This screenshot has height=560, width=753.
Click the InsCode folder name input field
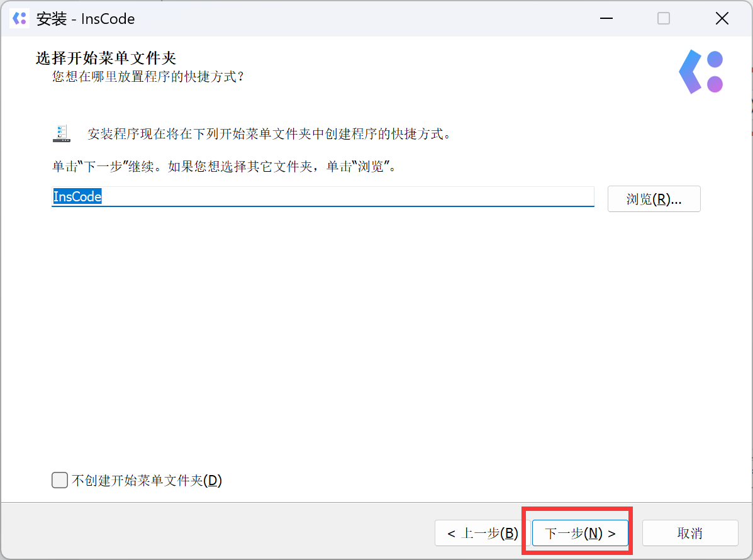point(315,196)
